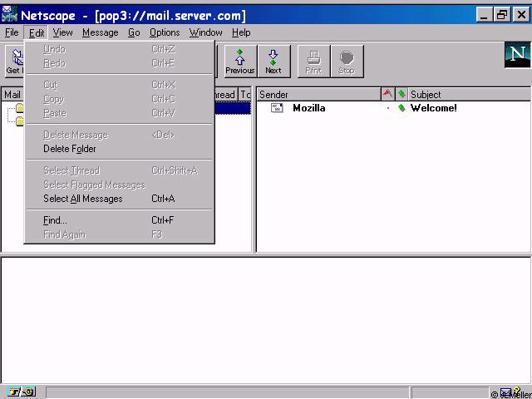The height and width of the screenshot is (399, 532).
Task: Click the red flag column header icon
Action: pos(387,94)
